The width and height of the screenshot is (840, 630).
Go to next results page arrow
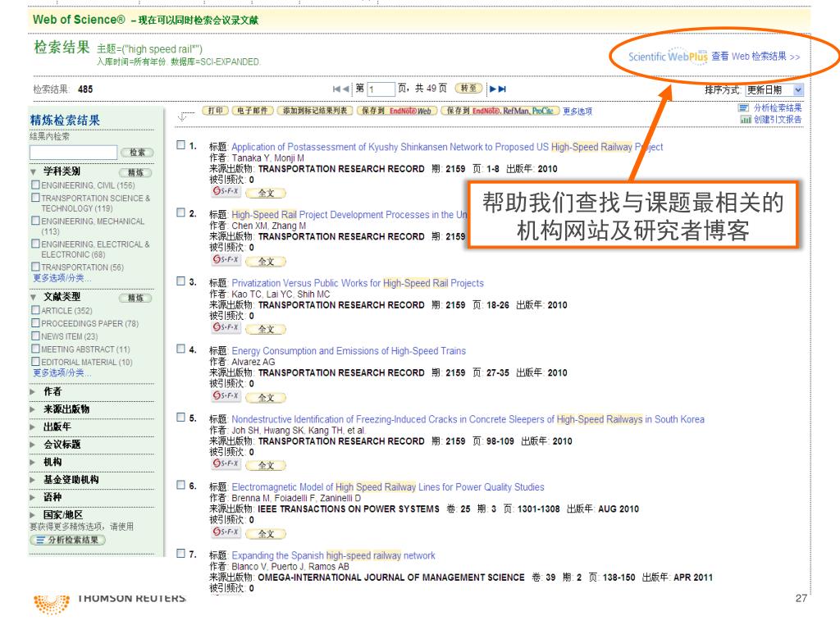click(492, 89)
